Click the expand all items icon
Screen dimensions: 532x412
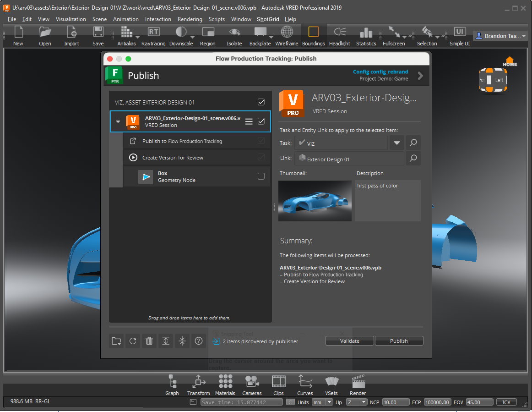point(166,341)
